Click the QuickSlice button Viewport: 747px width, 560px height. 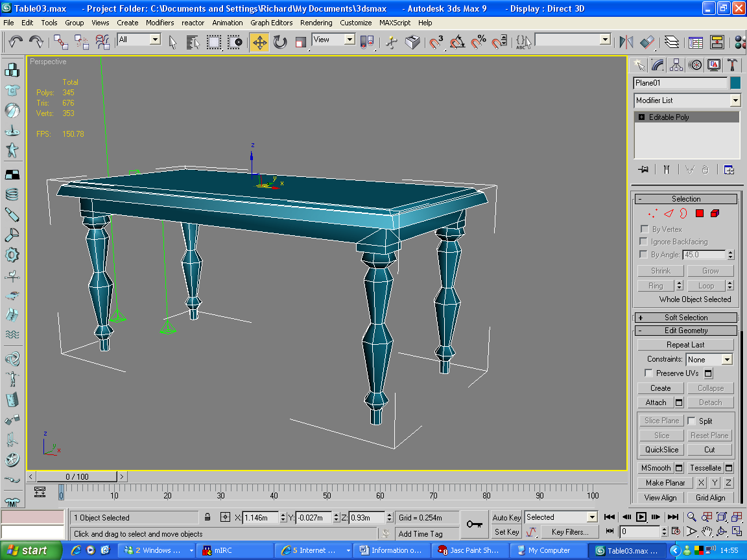coord(661,450)
